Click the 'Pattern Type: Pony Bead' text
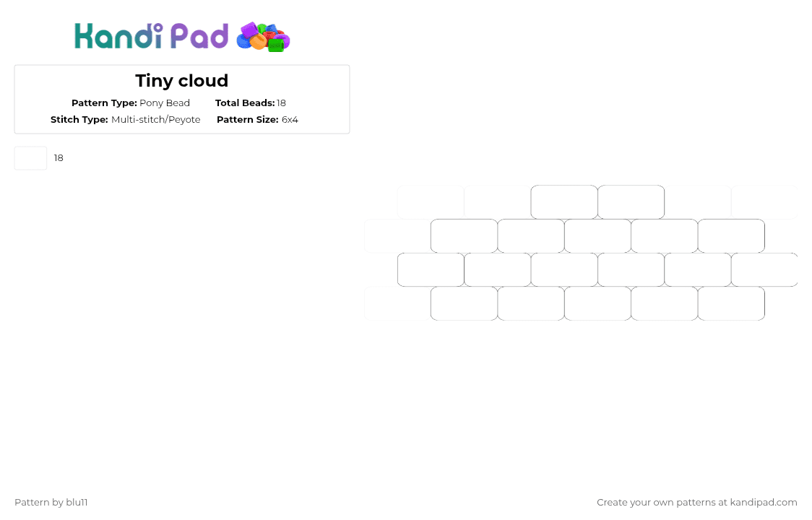The image size is (812, 520). tap(131, 103)
